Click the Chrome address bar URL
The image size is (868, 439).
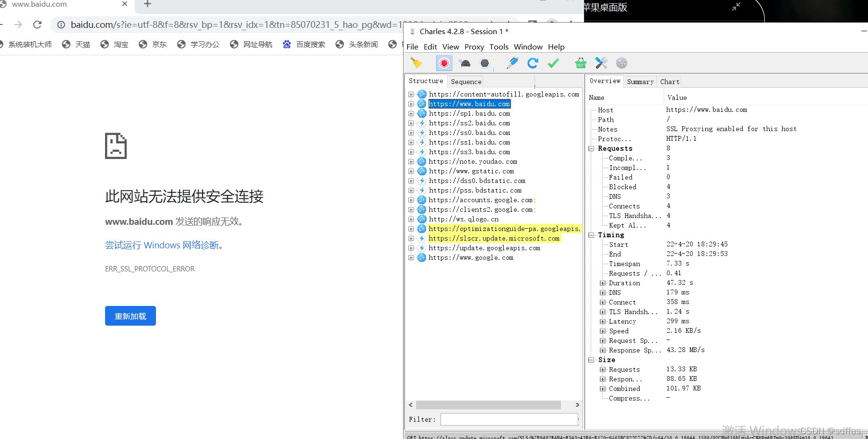pyautogui.click(x=238, y=24)
